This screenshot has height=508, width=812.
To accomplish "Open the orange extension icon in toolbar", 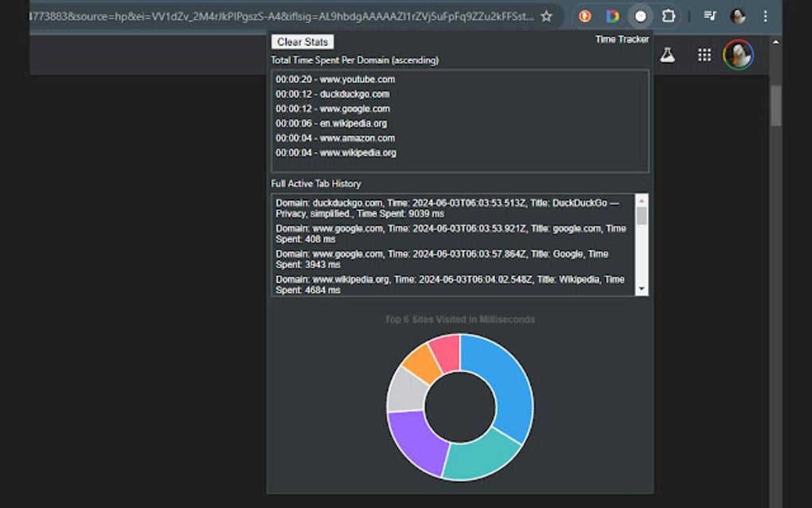I will (585, 16).
